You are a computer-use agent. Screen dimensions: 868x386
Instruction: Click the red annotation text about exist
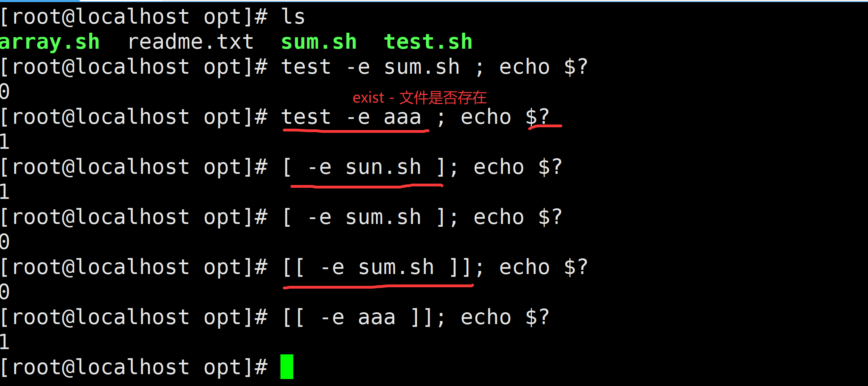pos(419,98)
